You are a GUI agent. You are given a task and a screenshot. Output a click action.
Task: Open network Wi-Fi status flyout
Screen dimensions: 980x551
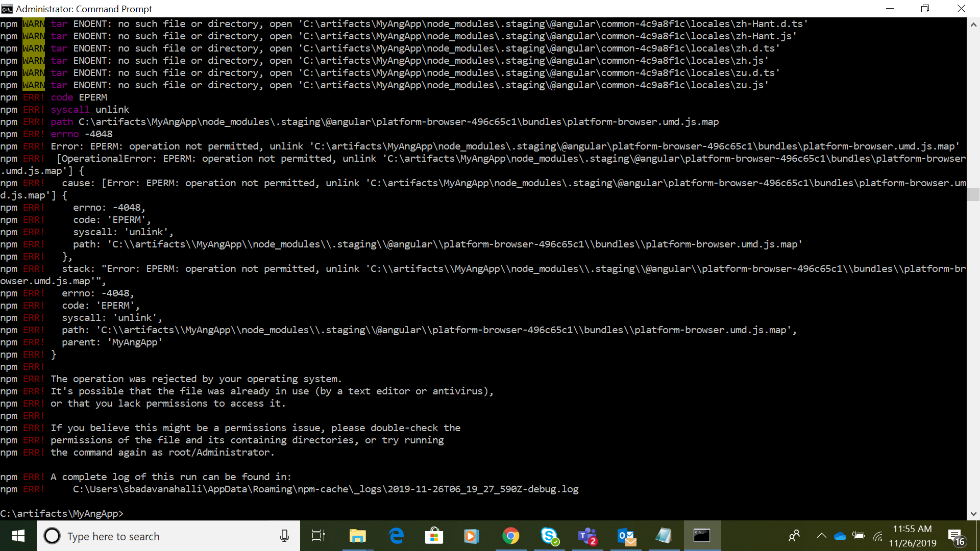pyautogui.click(x=877, y=536)
